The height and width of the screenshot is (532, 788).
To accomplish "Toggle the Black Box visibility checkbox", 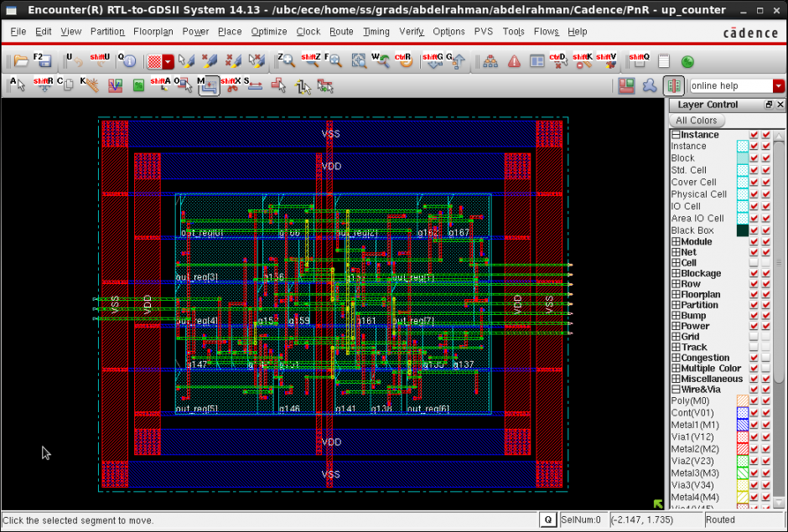I will pos(754,230).
